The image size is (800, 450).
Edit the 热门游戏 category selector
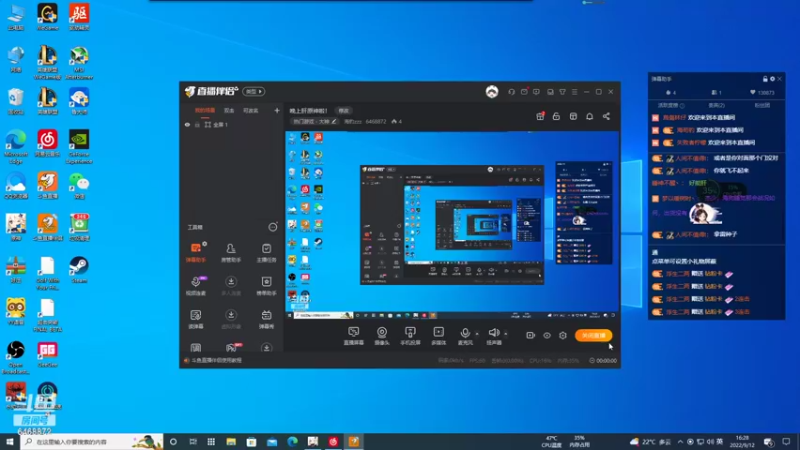tap(314, 121)
